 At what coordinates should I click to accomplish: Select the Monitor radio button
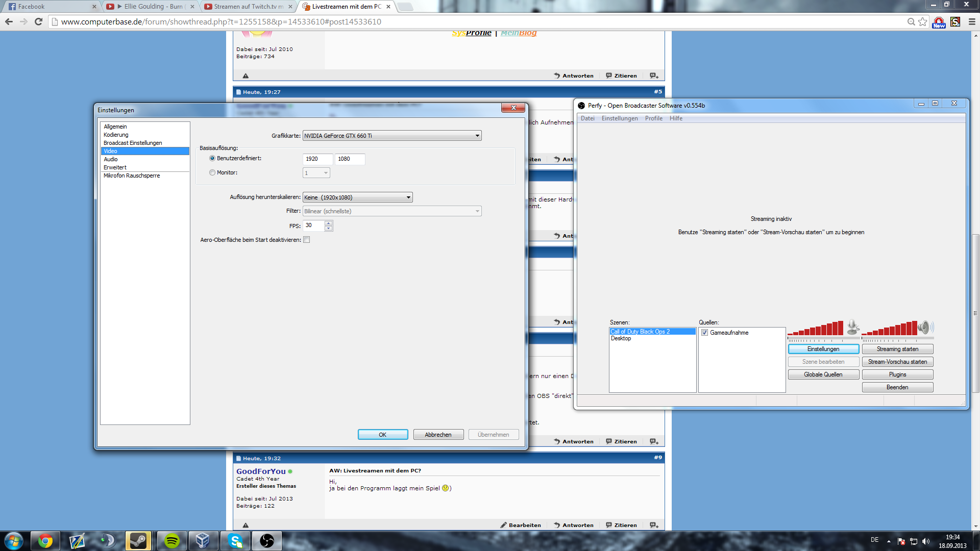[x=212, y=173]
